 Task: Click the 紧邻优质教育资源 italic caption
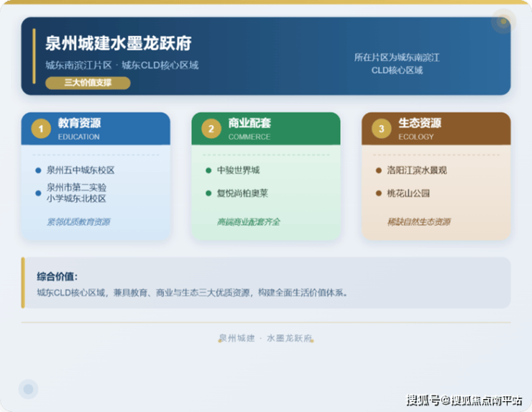[x=78, y=222]
